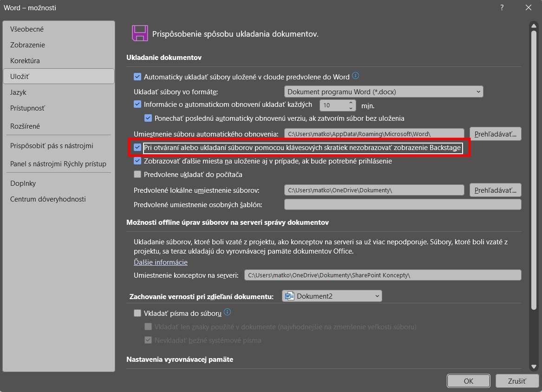Open the Dokument2 fidelity dropdown
Viewport: 542px width, 392px height.
click(x=332, y=296)
